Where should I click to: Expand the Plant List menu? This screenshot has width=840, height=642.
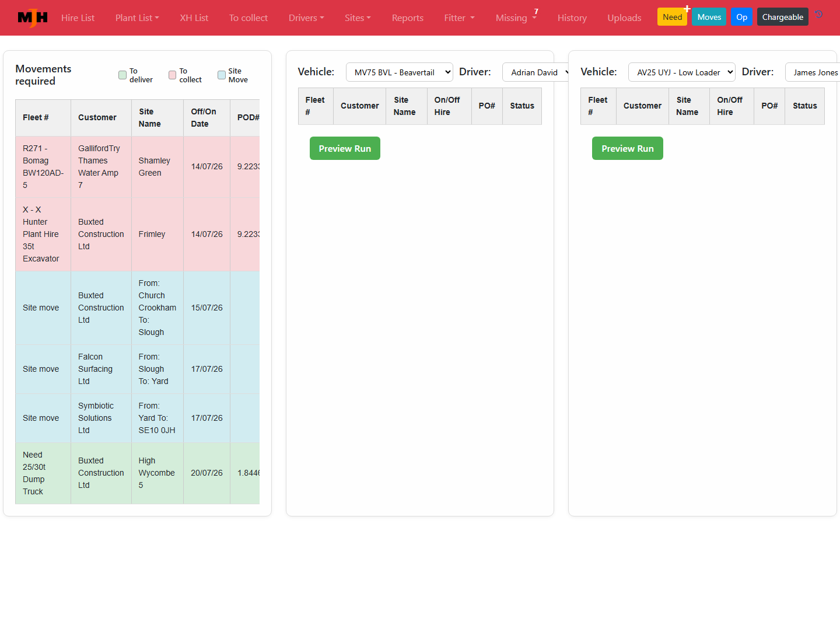coord(137,18)
